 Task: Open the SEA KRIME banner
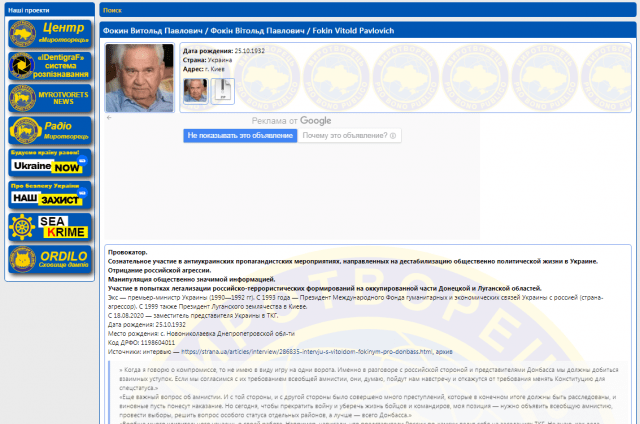click(50, 227)
